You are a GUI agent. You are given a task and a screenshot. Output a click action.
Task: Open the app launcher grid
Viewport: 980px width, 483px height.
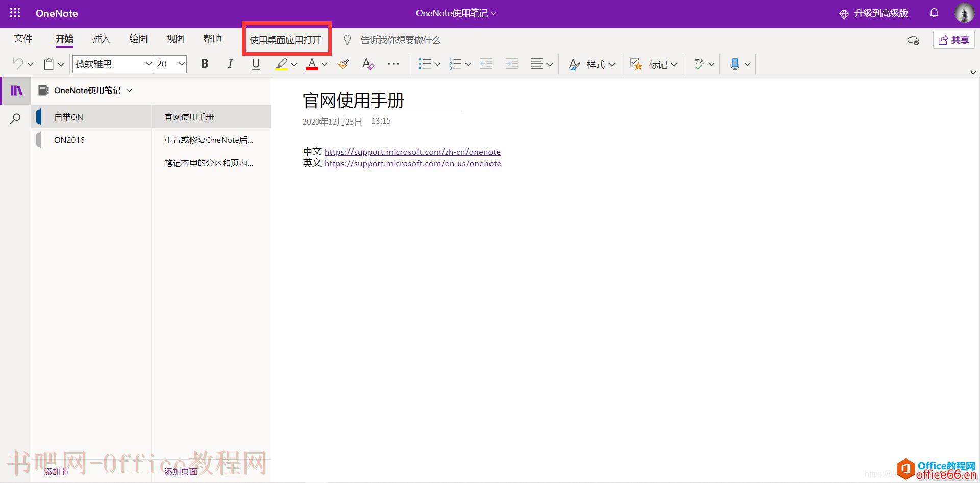(x=15, y=13)
